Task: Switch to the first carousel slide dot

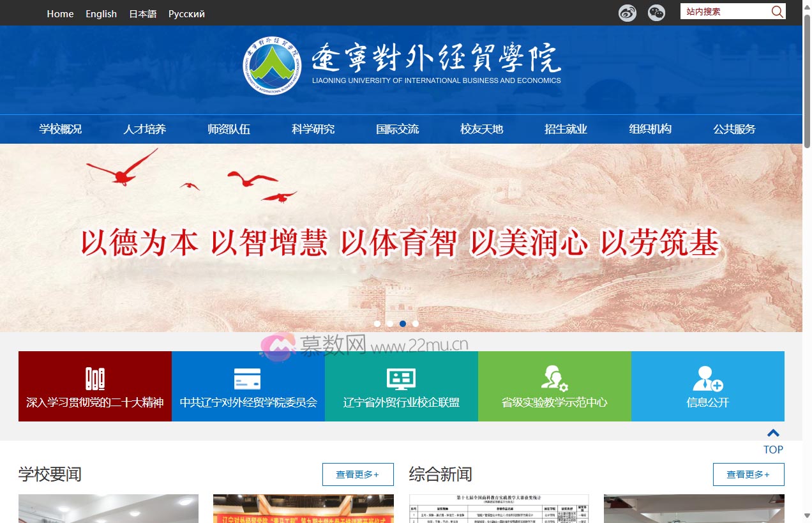Action: [377, 324]
